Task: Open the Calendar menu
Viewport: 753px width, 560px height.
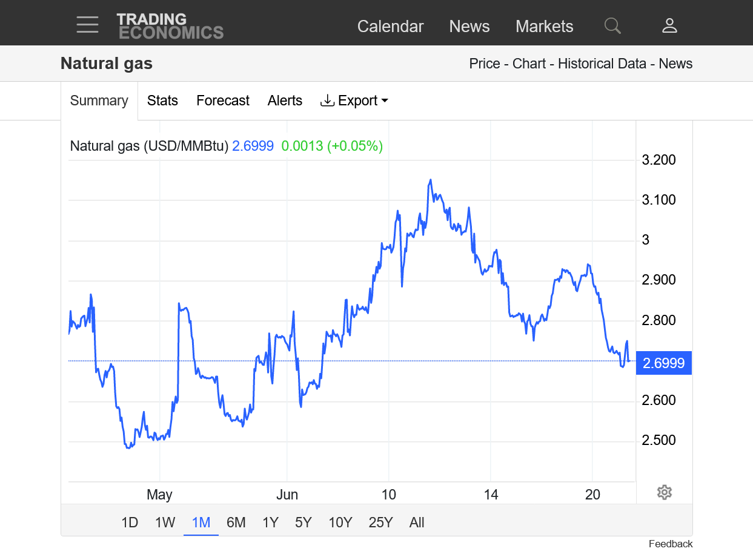Action: 391,27
